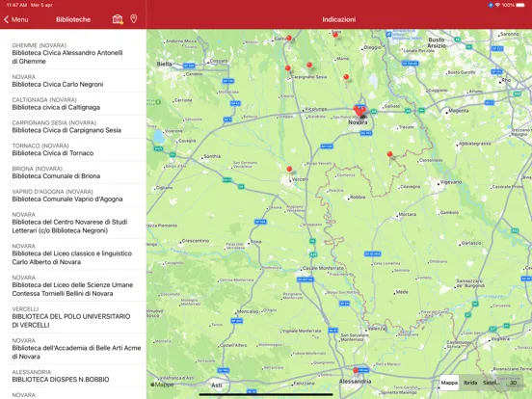The height and width of the screenshot is (399, 532).
Task: Select the red pin at Alessandria
Action: pos(356,370)
